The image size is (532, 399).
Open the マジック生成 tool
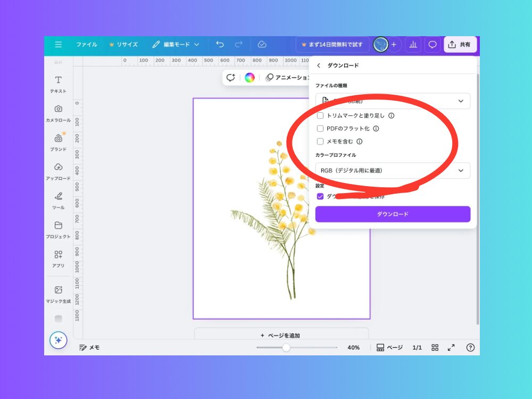(x=59, y=294)
